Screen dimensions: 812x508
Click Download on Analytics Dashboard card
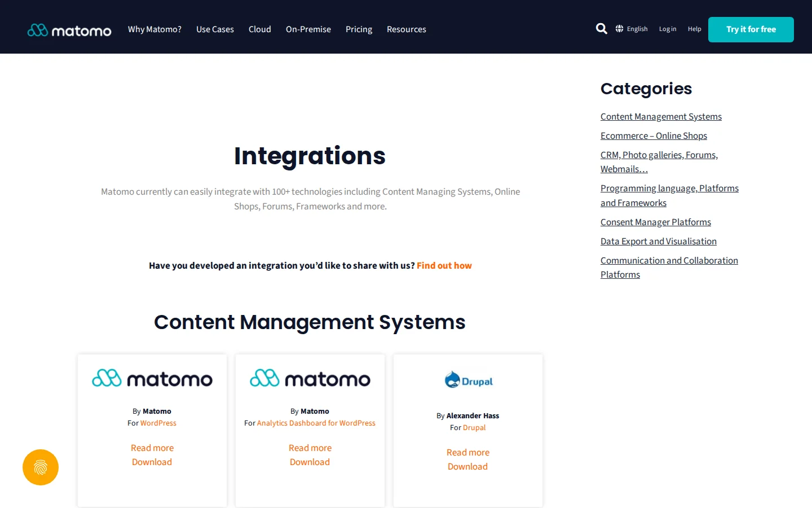tap(310, 462)
